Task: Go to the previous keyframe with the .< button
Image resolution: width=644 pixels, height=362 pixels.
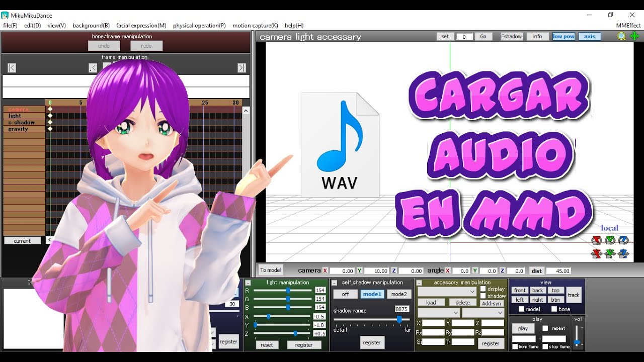Action: 93,68
